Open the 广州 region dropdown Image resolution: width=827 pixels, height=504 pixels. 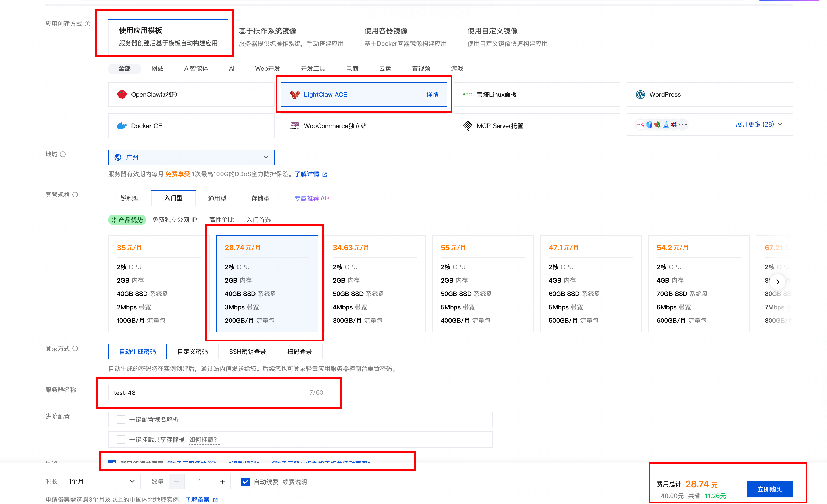coord(191,157)
